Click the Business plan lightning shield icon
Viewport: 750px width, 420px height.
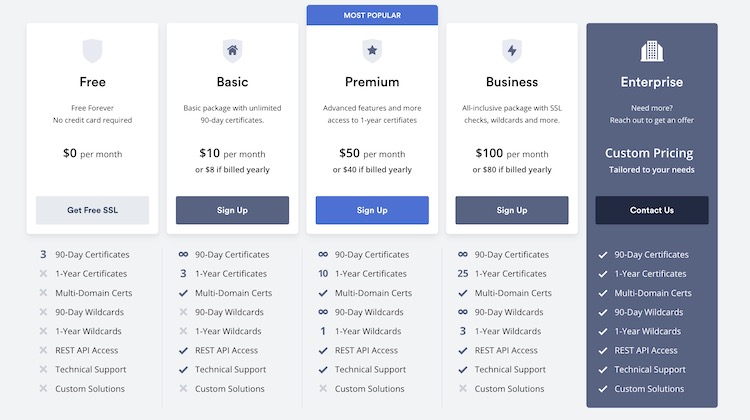pyautogui.click(x=512, y=51)
